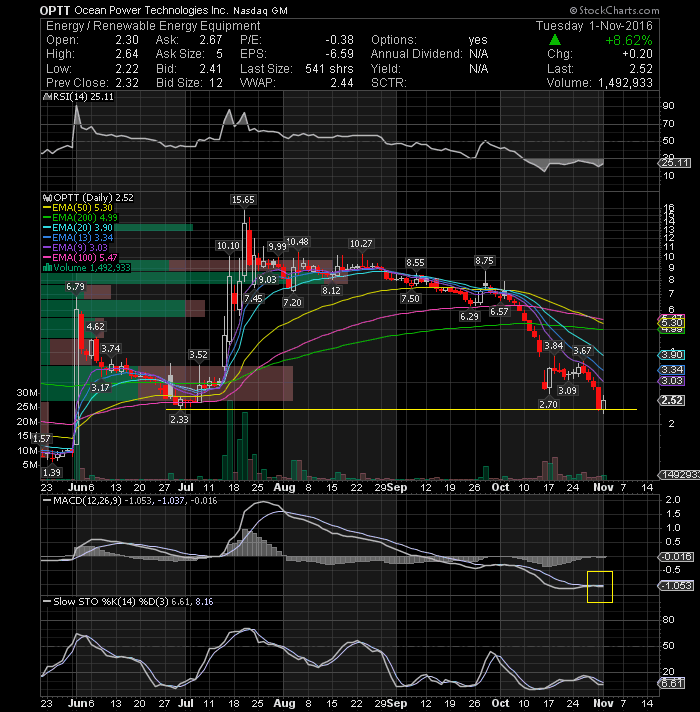Click the Tuesday 1-Nov-2016 date label
Viewport: 700px width, 712px height.
(x=594, y=26)
